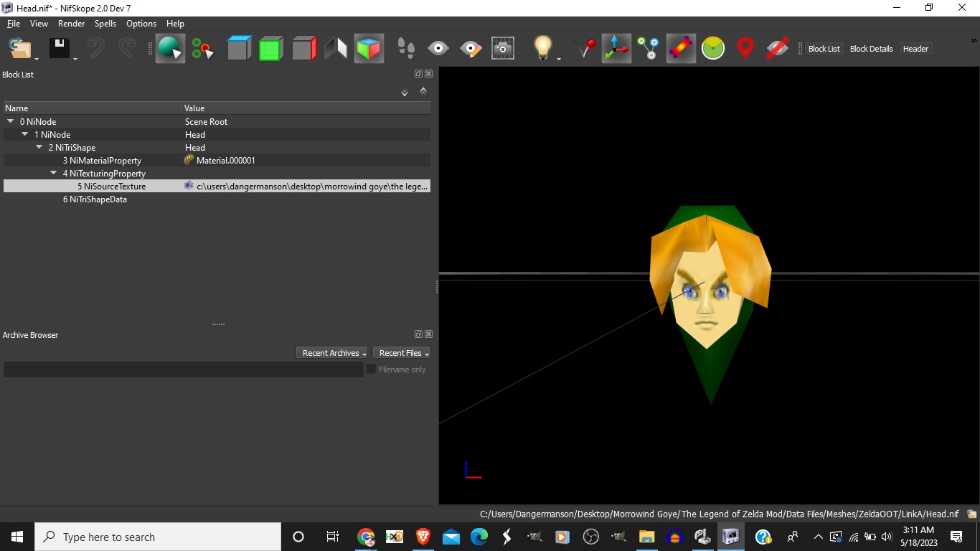Collapse the 1 NiNode Head row
The width and height of the screenshot is (980, 551).
[25, 134]
